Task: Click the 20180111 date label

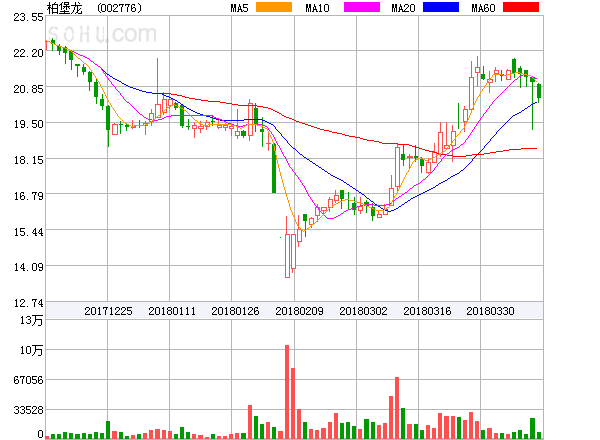Action: pos(172,311)
